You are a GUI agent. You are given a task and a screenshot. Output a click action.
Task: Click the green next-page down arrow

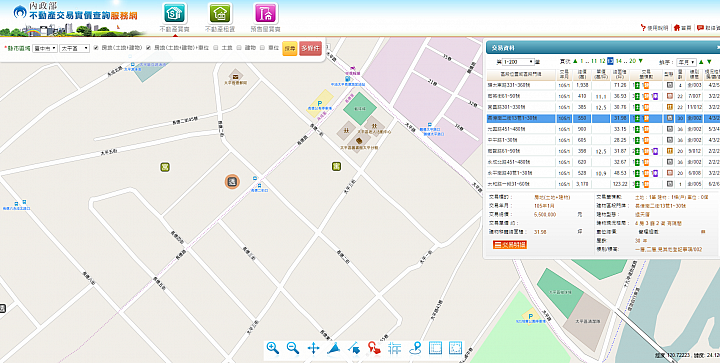click(x=641, y=61)
